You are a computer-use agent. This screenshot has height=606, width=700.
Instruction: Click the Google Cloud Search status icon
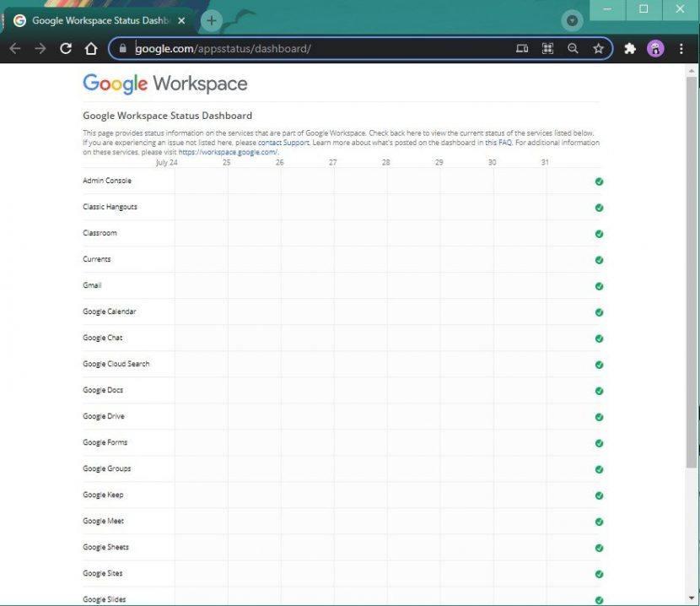pos(599,365)
